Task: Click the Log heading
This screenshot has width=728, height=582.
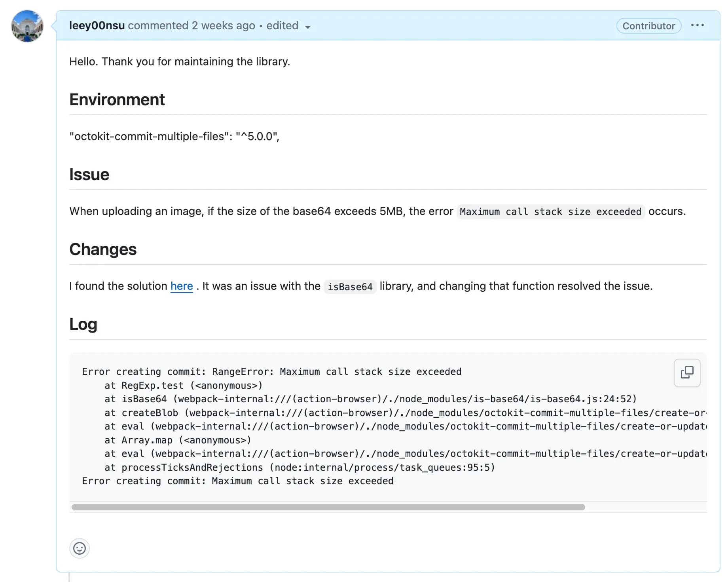Action: 83,324
